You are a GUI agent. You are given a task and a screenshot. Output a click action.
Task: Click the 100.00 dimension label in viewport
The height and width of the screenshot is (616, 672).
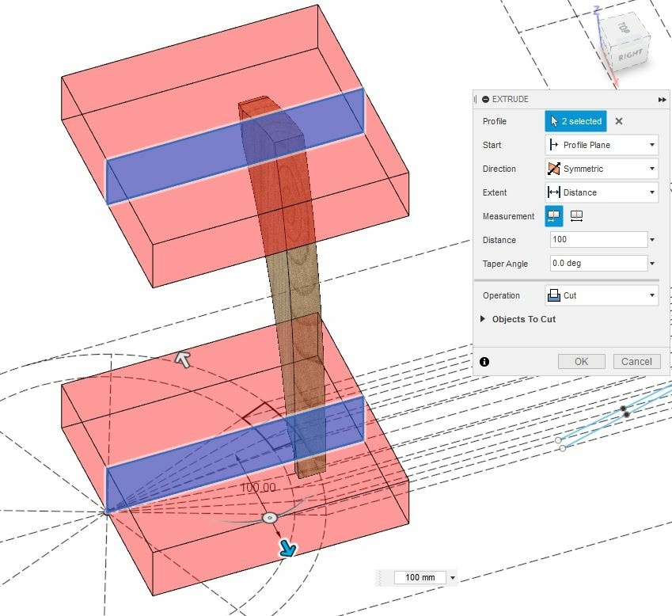click(258, 488)
